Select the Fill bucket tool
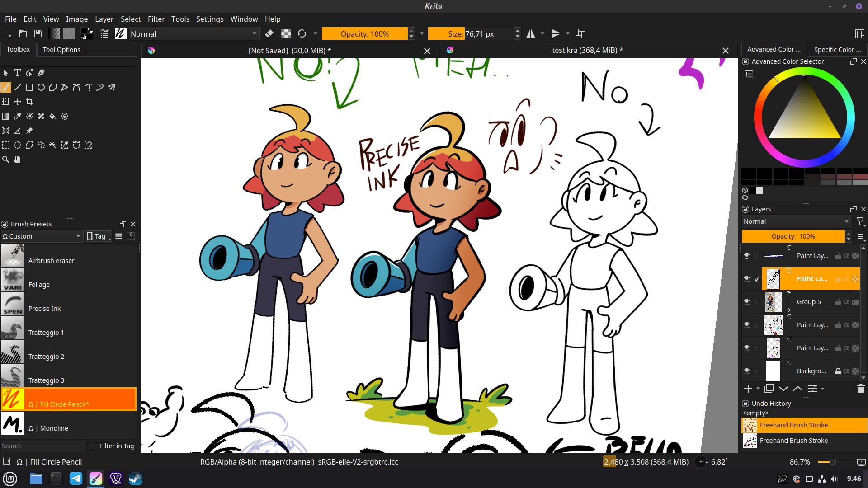Image resolution: width=868 pixels, height=488 pixels. coord(53,116)
